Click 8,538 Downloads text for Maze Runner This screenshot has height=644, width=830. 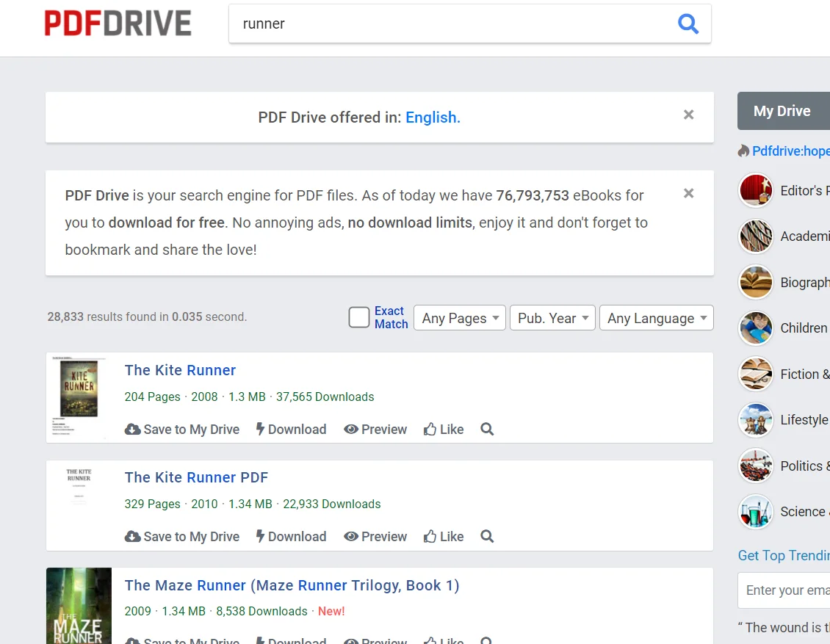[x=261, y=612]
